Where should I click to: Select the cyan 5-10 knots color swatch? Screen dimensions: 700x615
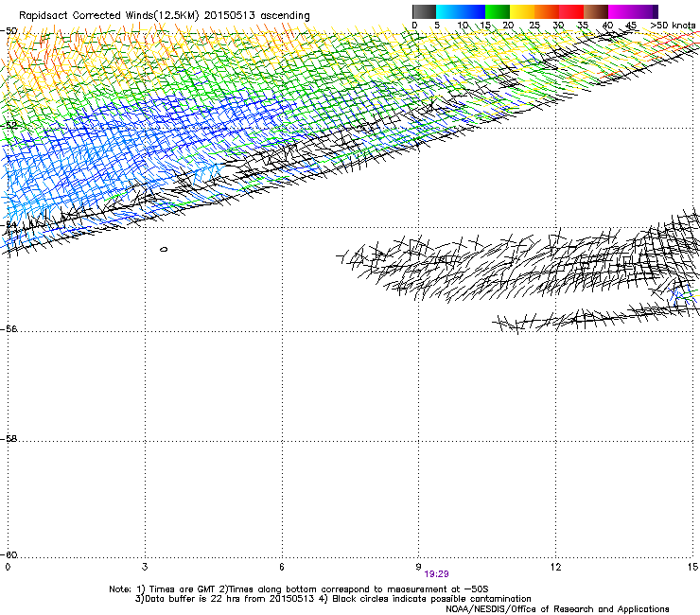[x=448, y=11]
